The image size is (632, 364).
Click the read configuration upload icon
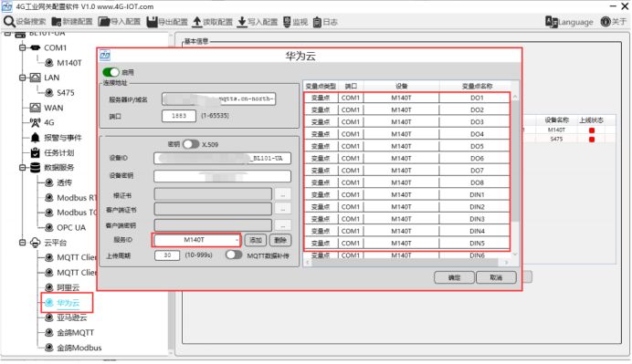pos(196,22)
